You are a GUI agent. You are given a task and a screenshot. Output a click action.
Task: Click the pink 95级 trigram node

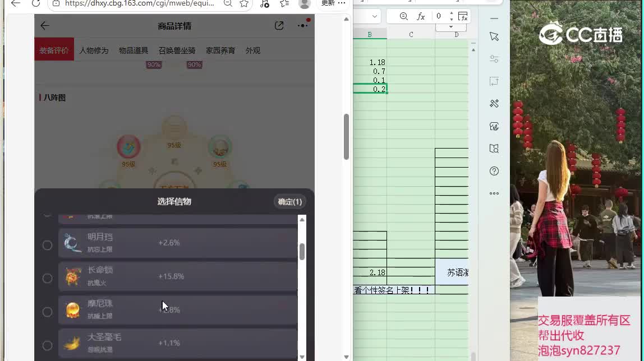coord(128,147)
